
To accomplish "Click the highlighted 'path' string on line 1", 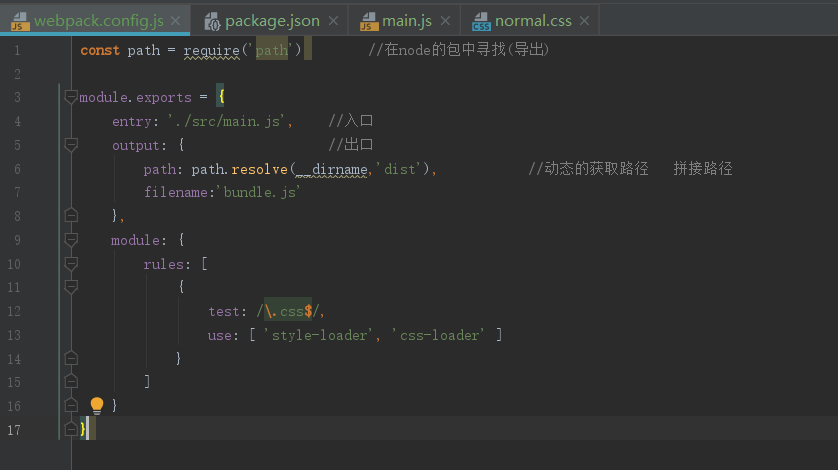I will 271,50.
